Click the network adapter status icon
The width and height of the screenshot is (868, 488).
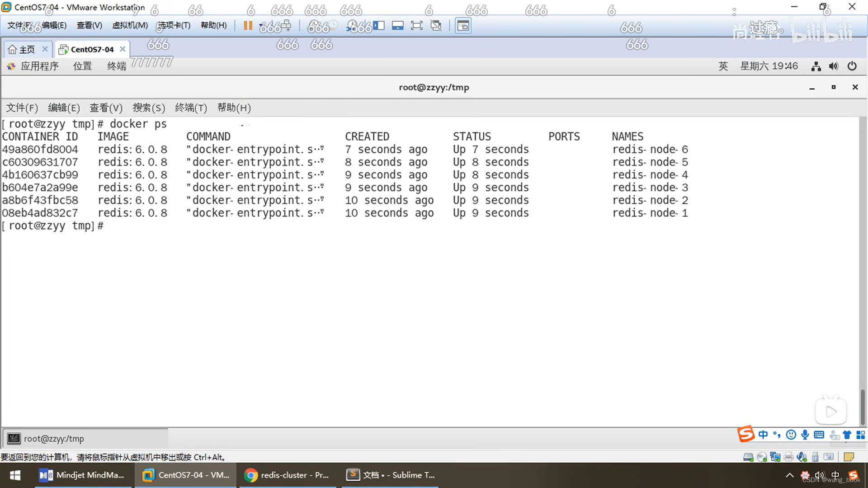tap(775, 457)
